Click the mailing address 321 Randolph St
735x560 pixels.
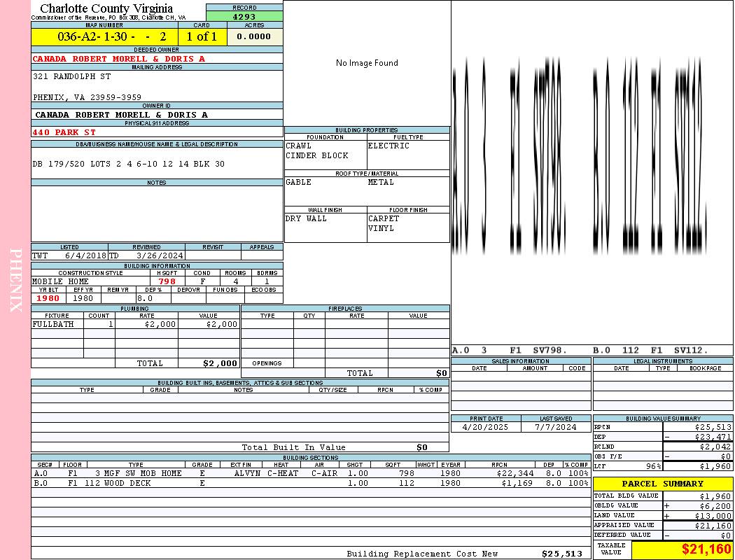pyautogui.click(x=72, y=76)
